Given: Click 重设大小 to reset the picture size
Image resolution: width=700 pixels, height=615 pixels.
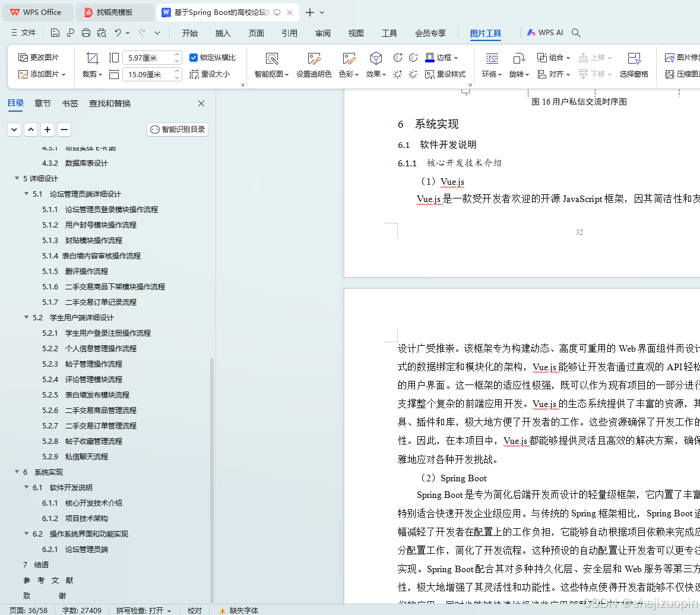Looking at the screenshot, I should pos(210,74).
